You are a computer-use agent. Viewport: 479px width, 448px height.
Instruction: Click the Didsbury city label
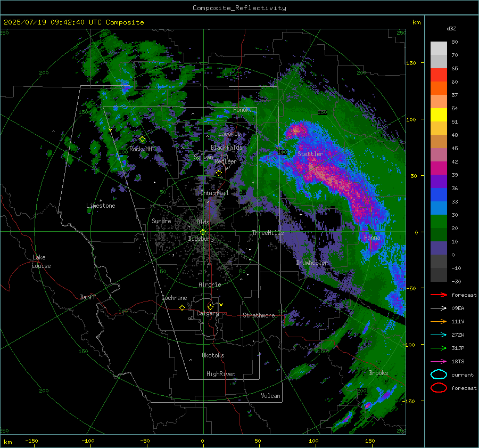click(201, 239)
